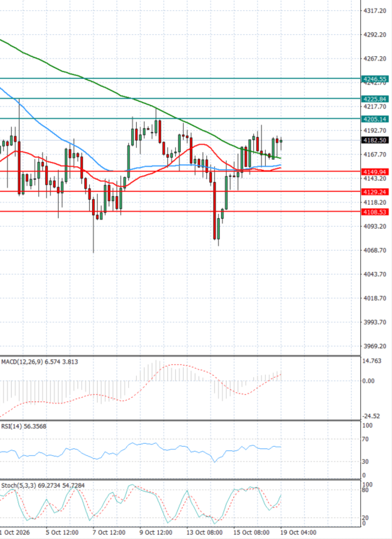The image size is (392, 539).
Task: Click the 1 Oct 2026 date label
Action: pos(15,532)
